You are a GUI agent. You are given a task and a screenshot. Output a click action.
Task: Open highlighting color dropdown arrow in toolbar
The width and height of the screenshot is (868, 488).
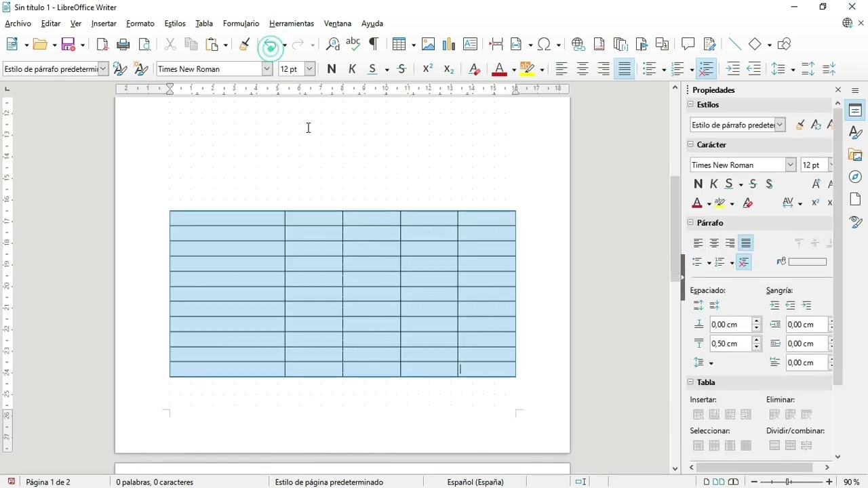point(542,69)
